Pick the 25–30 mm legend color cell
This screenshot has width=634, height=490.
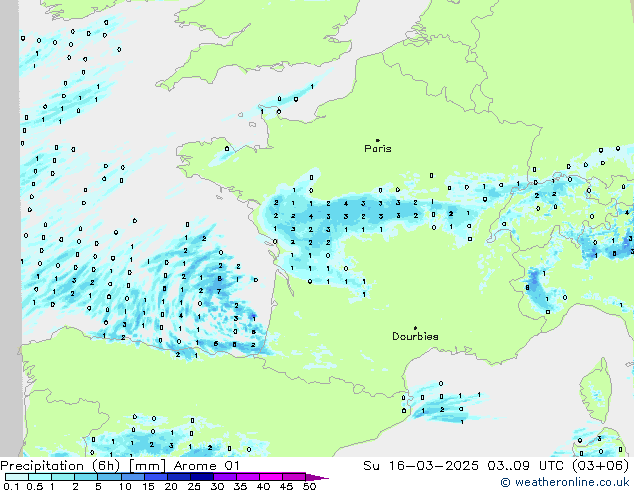tap(202, 477)
